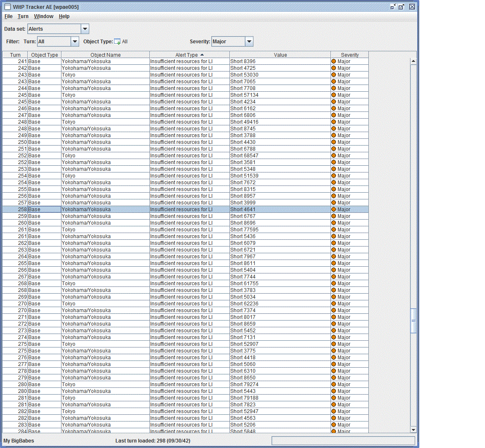Click the orange severity icon for Short 5206

334,425
